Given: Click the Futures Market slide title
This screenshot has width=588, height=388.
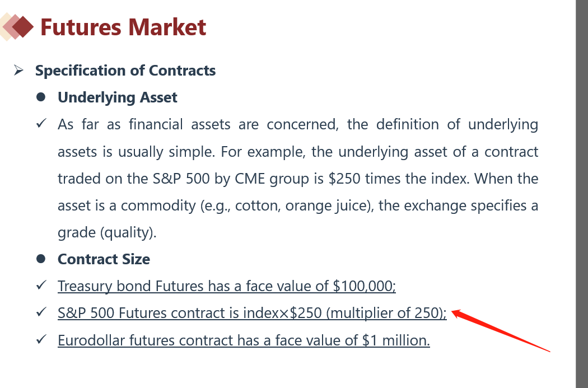Looking at the screenshot, I should [123, 27].
